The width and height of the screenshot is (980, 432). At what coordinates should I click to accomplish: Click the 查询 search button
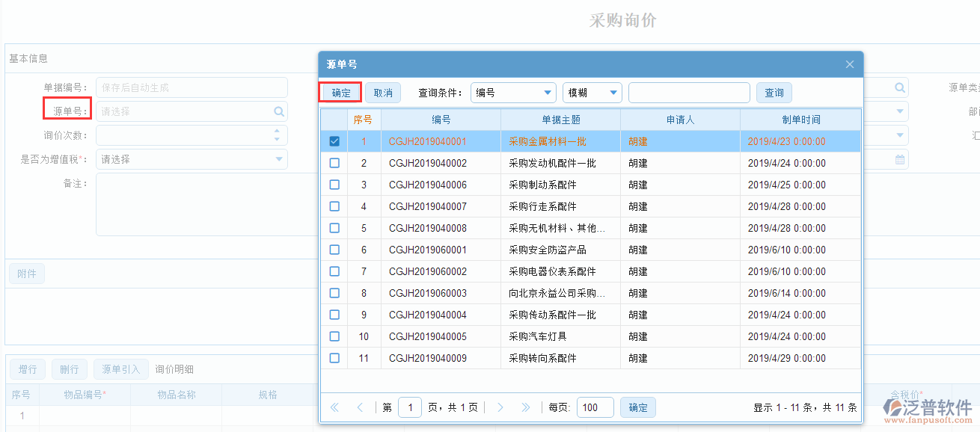click(x=774, y=92)
